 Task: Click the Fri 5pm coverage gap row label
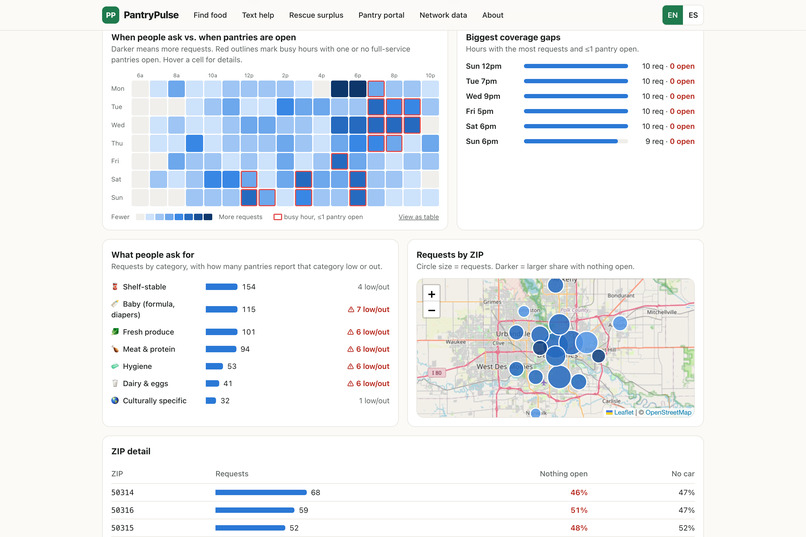[x=479, y=111]
